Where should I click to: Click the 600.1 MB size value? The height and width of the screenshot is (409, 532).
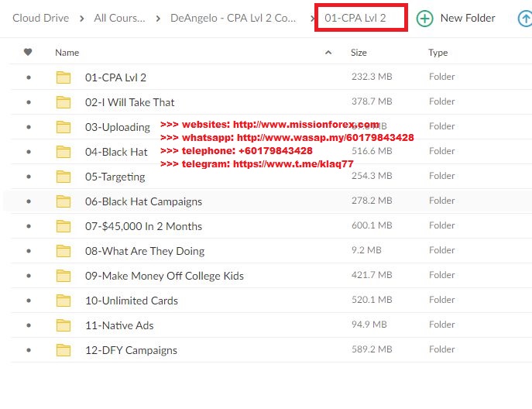point(372,225)
